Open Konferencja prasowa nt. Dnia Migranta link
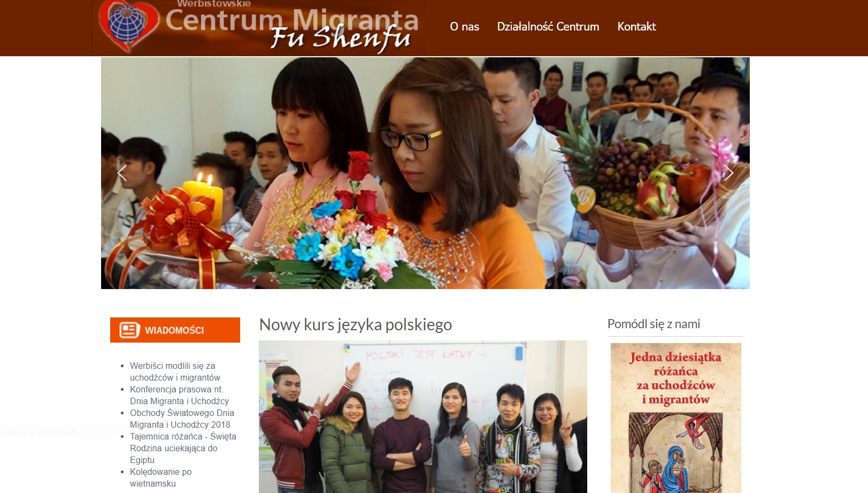The height and width of the screenshot is (493, 868). 179,395
